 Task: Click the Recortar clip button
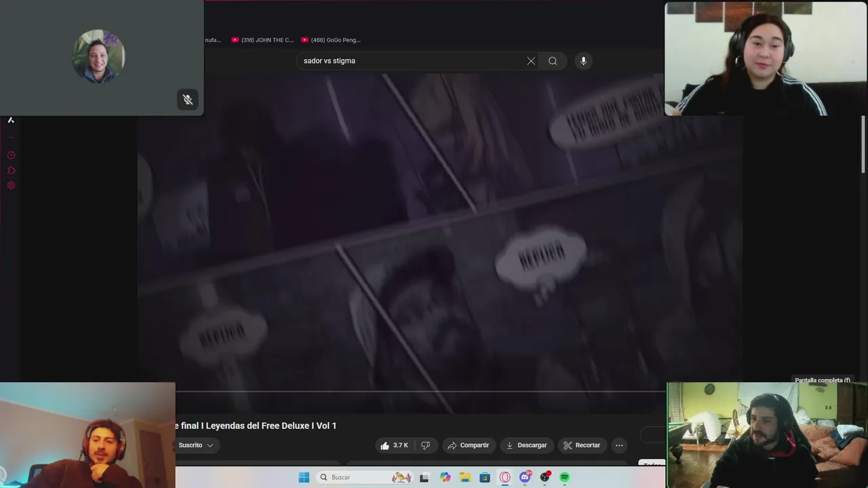(x=583, y=445)
